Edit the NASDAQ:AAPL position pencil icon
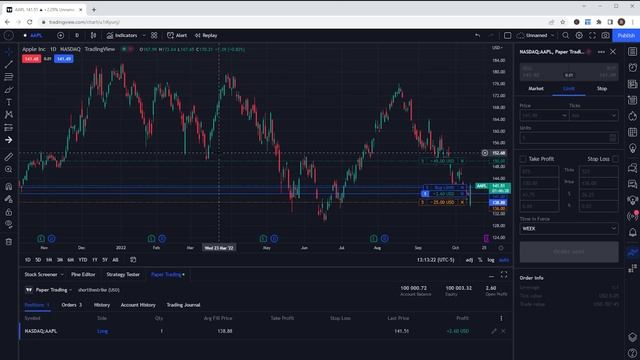This screenshot has width=640, height=360. pyautogui.click(x=494, y=331)
